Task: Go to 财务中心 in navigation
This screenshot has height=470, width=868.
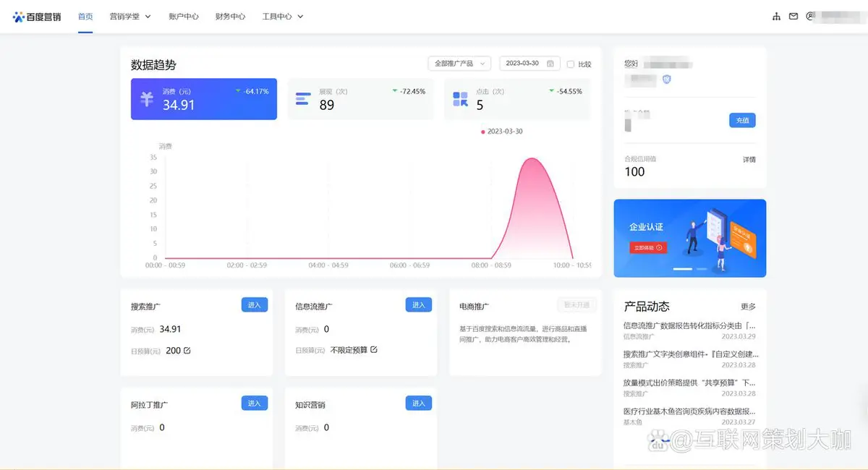Action: point(230,16)
